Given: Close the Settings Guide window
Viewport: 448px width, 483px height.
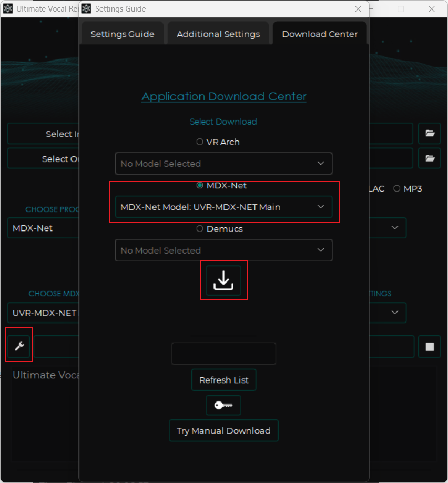Looking at the screenshot, I should tap(358, 9).
